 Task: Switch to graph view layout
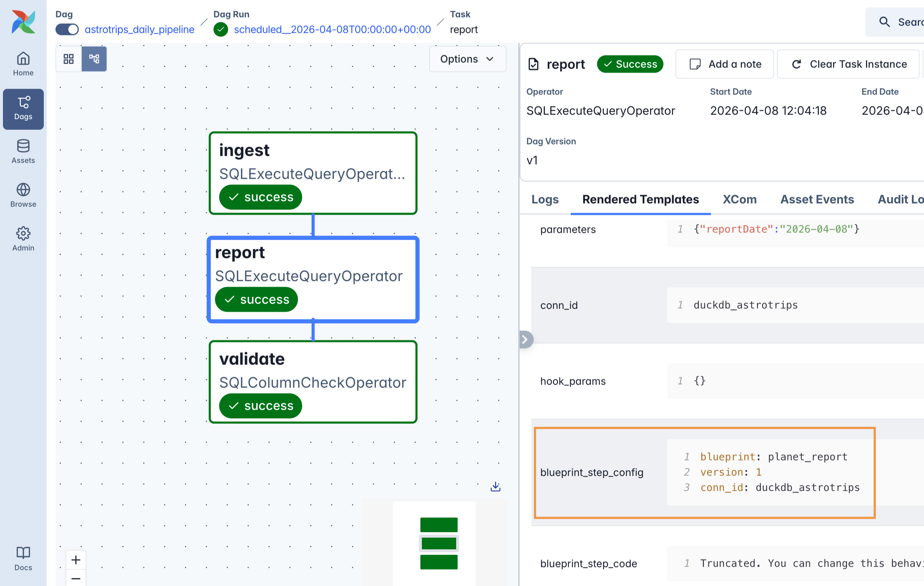tap(94, 59)
